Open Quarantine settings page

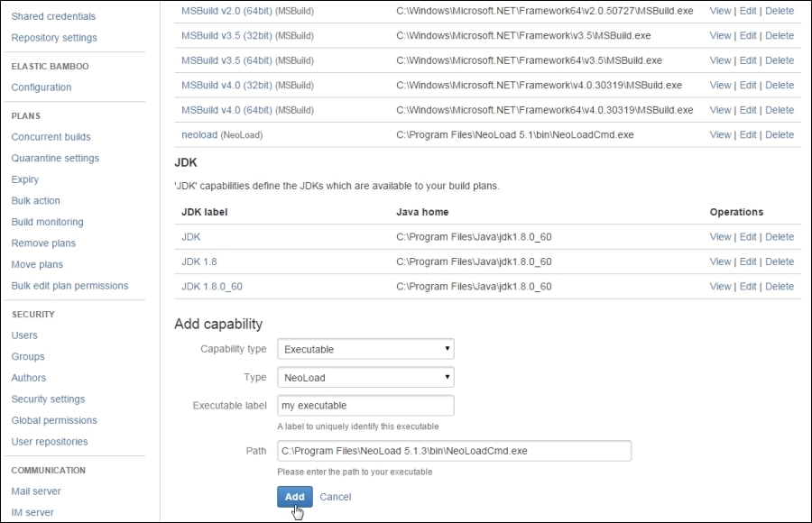pos(55,159)
